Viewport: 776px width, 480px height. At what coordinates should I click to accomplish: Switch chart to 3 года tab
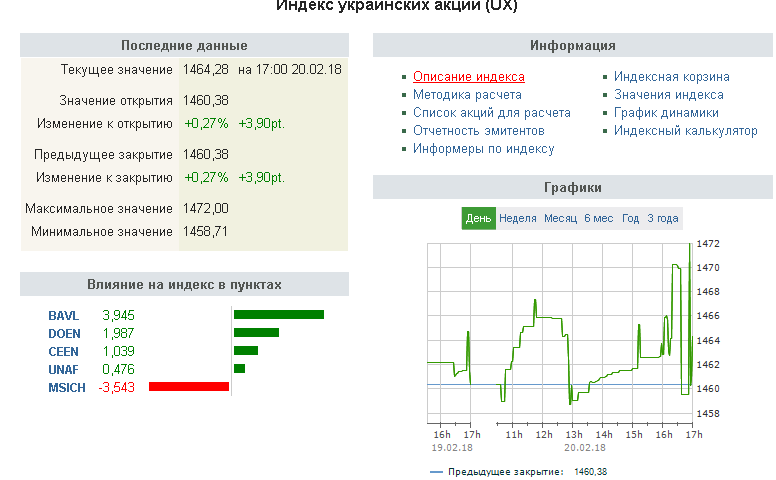(x=663, y=218)
